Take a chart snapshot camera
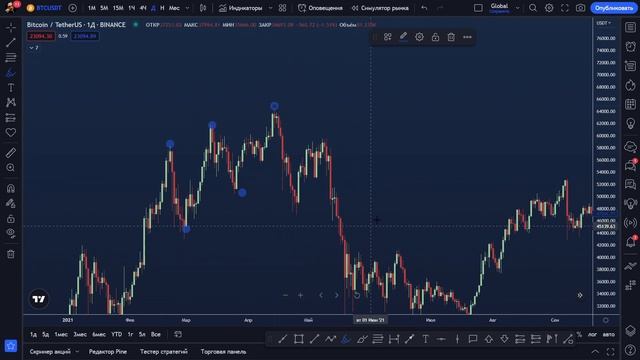This screenshot has width=640, height=360. pyautogui.click(x=580, y=8)
